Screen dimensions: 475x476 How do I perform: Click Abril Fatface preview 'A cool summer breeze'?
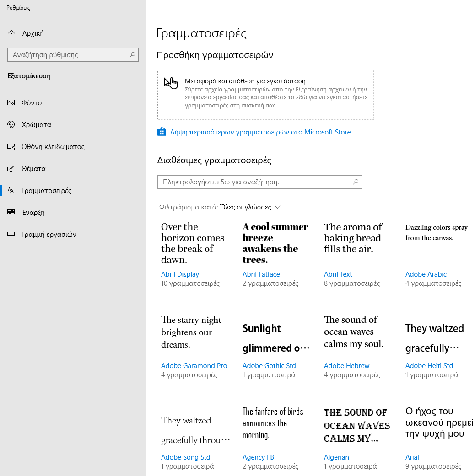(x=275, y=243)
